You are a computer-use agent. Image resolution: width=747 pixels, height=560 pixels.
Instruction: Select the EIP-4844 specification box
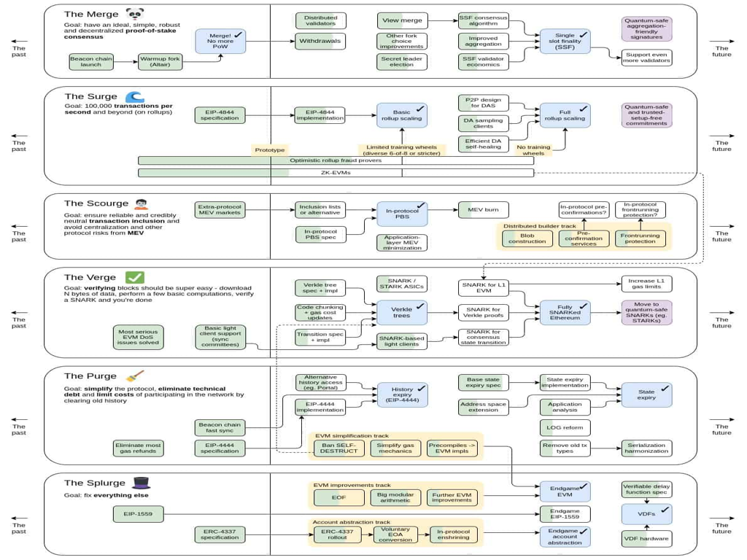[x=220, y=114]
